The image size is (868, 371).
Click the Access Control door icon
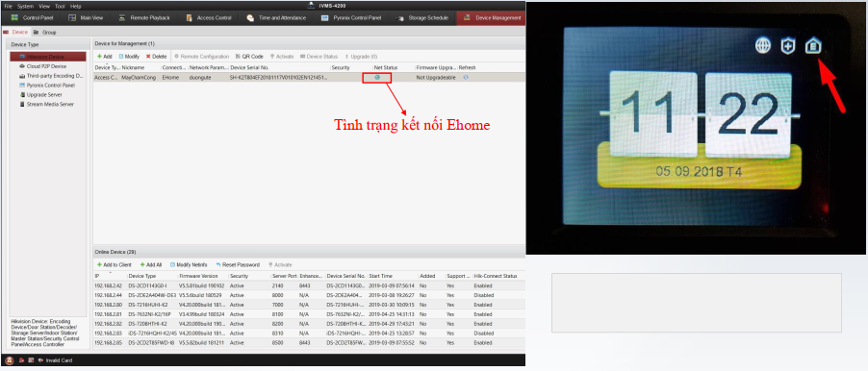189,17
